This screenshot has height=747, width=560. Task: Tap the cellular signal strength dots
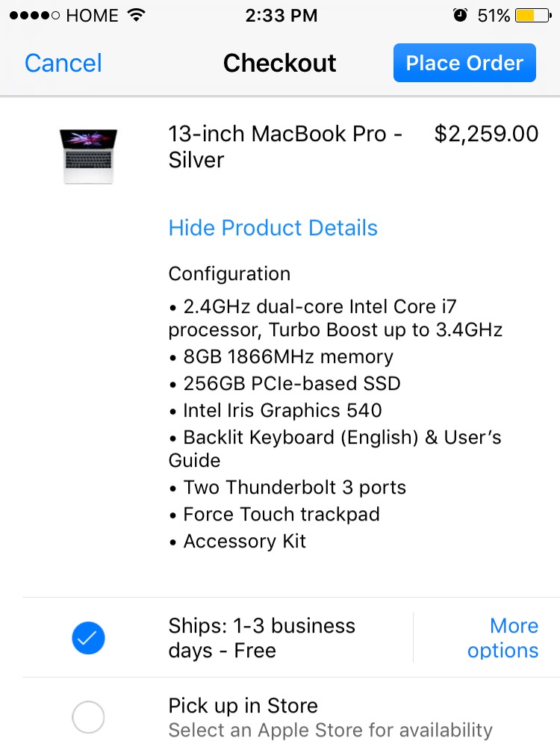[34, 15]
